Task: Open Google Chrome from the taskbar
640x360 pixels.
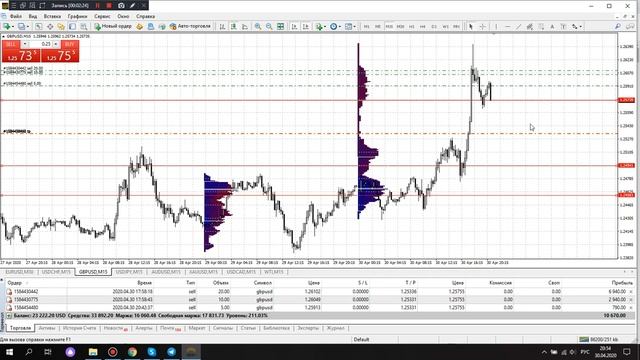Action: tap(132, 351)
